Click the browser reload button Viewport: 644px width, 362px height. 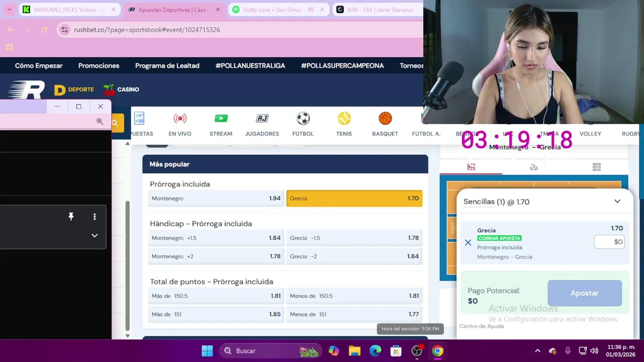[44, 30]
